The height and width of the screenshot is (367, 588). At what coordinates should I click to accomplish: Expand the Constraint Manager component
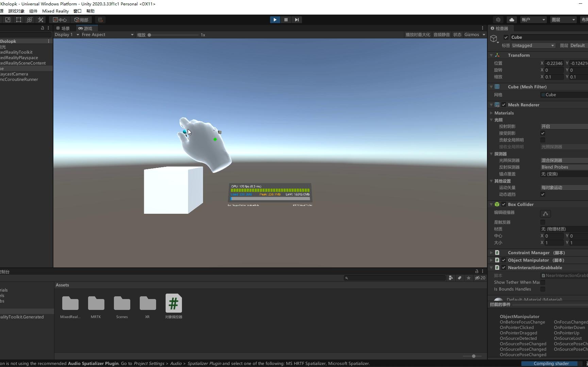click(x=491, y=252)
